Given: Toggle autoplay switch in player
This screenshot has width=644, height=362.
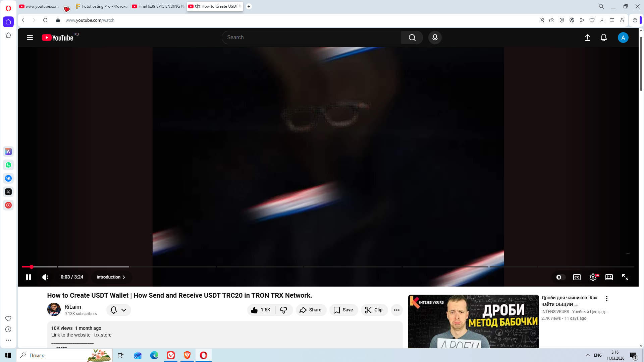Looking at the screenshot, I should click(x=560, y=277).
